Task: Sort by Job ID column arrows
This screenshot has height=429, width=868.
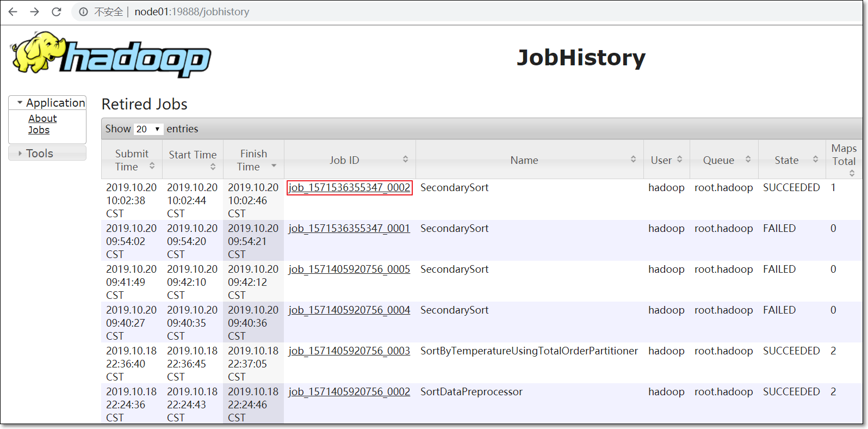Action: pos(405,159)
